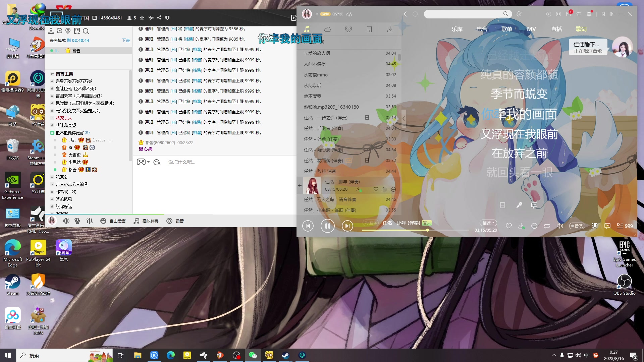Image resolution: width=644 pixels, height=362 pixels.
Task: Click refresh icon beside the search box
Action: point(415,14)
